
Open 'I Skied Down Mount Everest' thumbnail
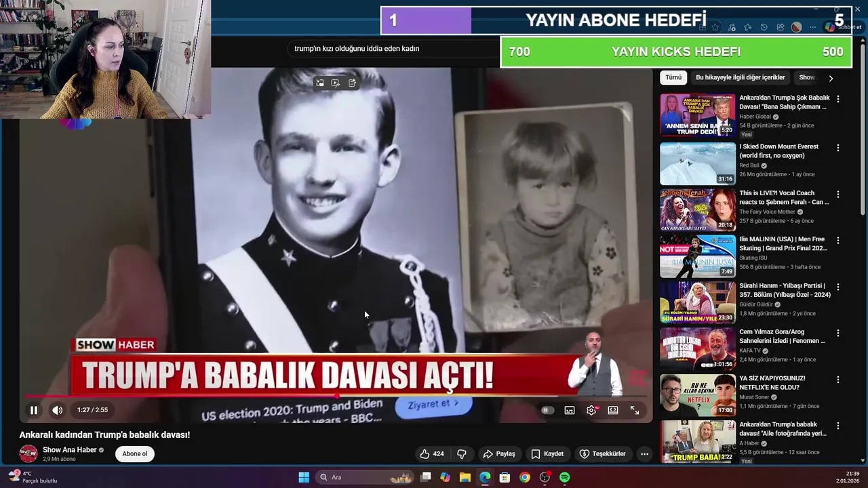(x=698, y=163)
